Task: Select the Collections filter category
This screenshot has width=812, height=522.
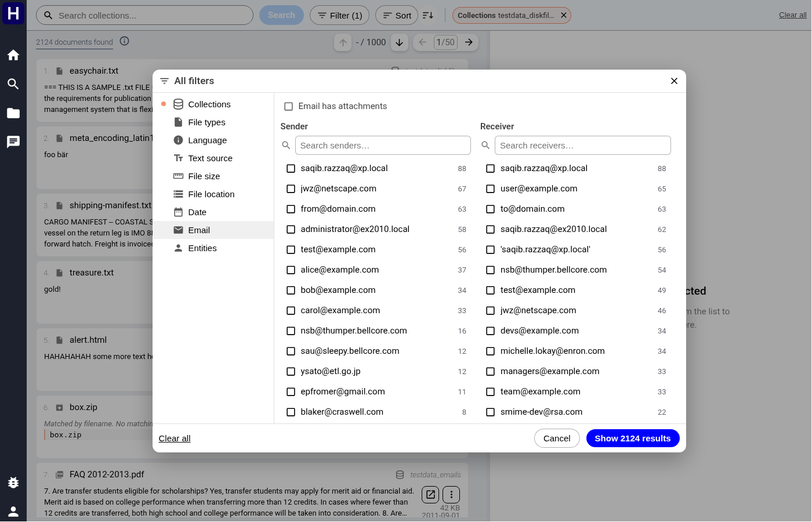Action: (213, 104)
